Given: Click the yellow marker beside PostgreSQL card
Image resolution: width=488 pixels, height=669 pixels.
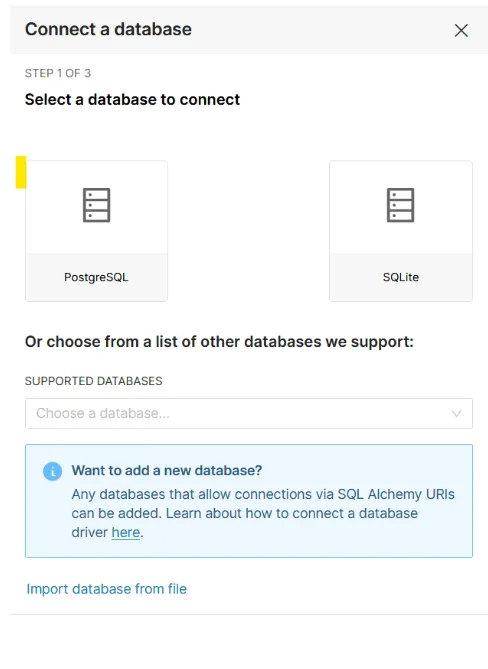Looking at the screenshot, I should pos(21,172).
